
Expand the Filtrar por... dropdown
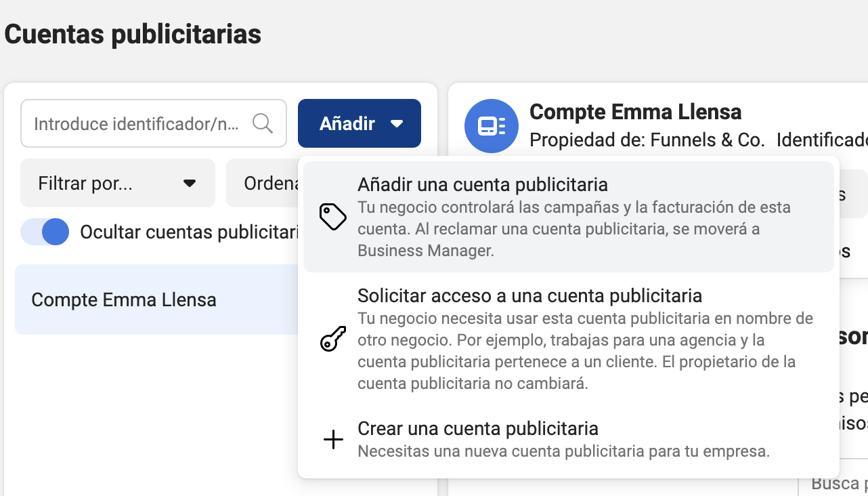coord(118,183)
